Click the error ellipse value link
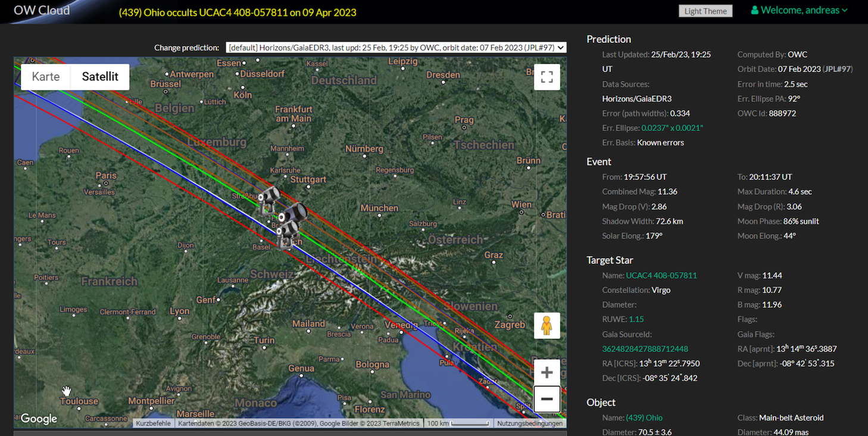This screenshot has height=436, width=868. click(672, 127)
